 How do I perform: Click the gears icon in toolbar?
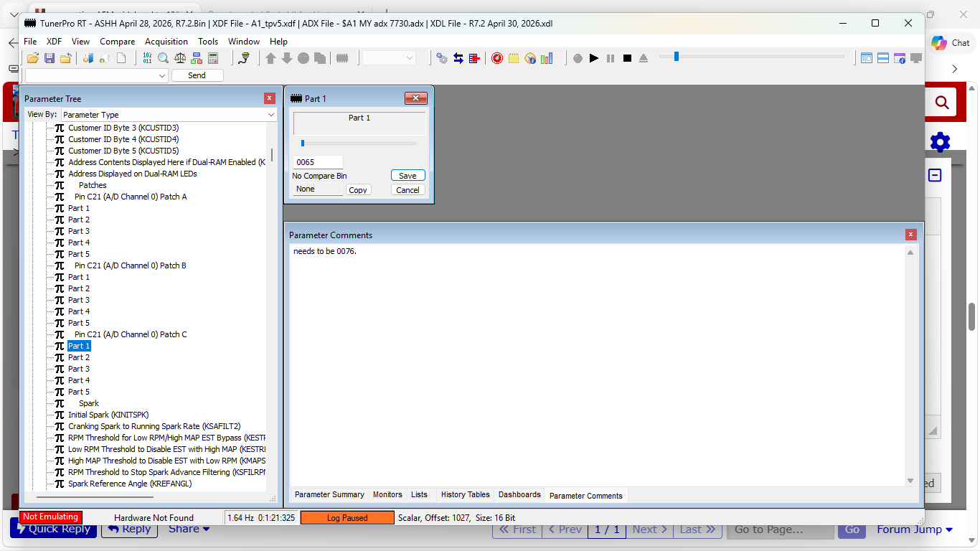(x=442, y=58)
